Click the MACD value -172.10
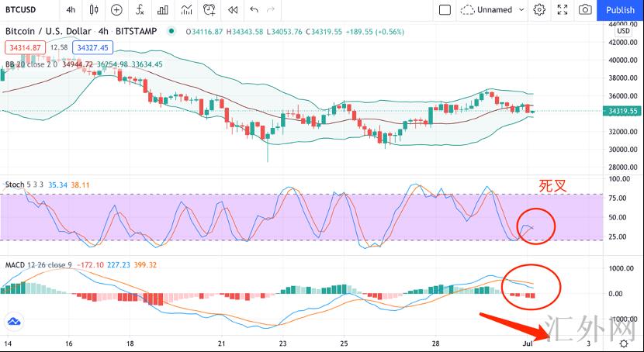644x352 pixels. click(90, 265)
